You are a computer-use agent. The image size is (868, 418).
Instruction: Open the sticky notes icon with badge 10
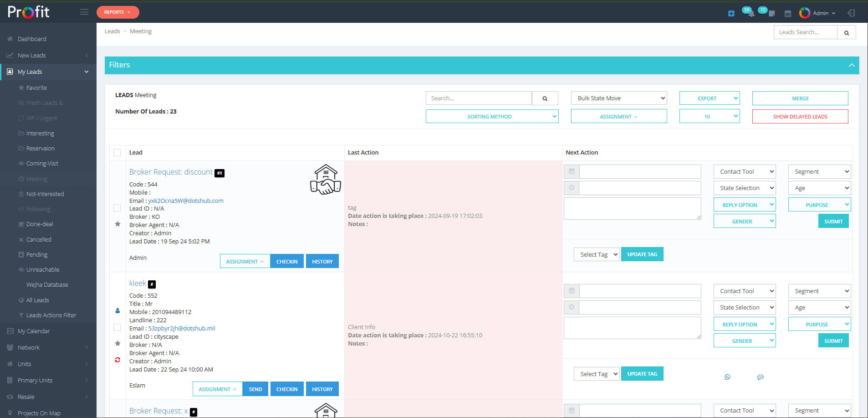[x=771, y=13]
